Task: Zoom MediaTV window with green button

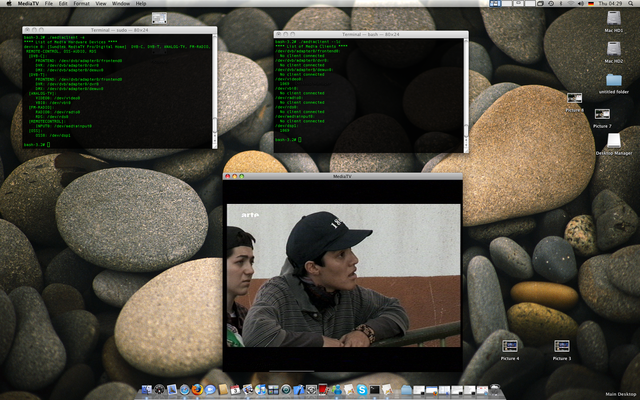Action: 242,176
